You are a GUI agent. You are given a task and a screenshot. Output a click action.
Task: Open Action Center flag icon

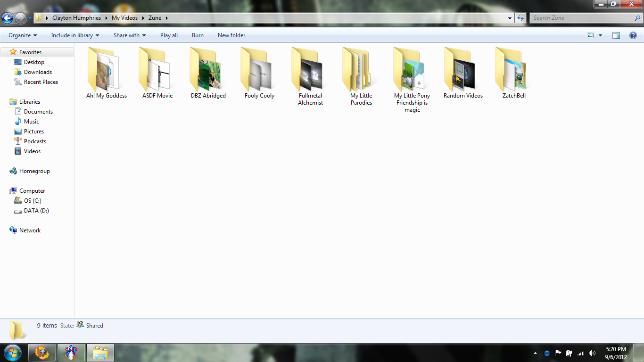coord(558,353)
